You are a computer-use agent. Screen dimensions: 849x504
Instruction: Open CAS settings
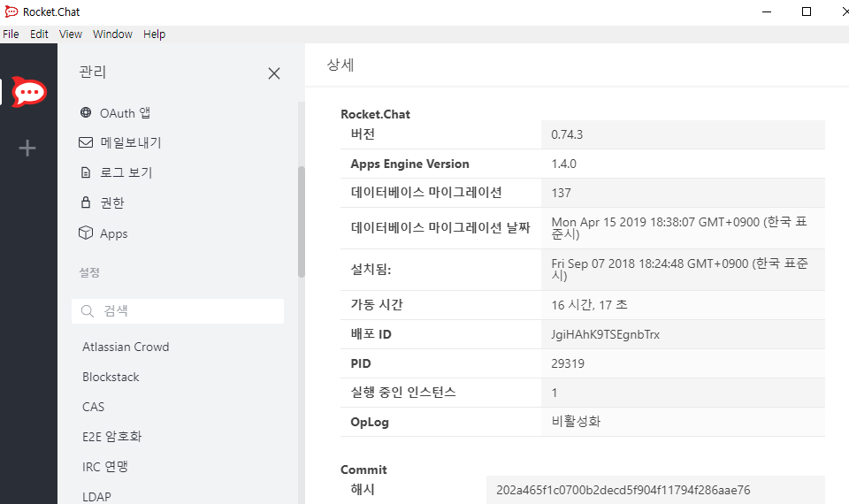[x=93, y=407]
